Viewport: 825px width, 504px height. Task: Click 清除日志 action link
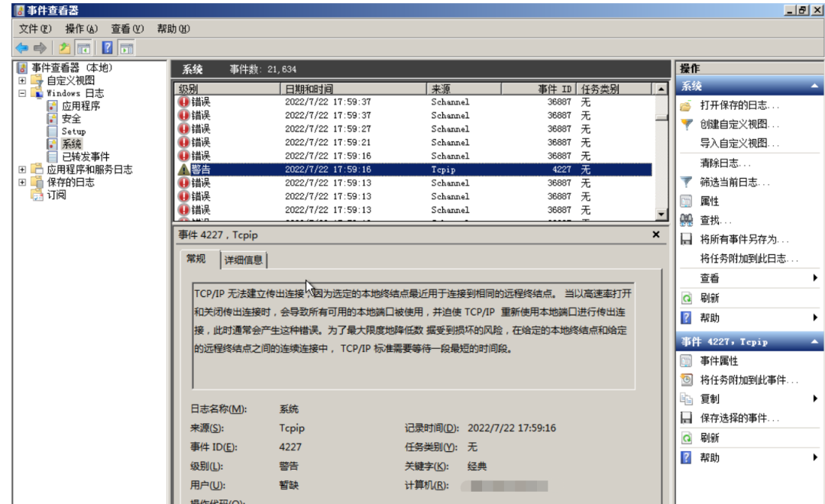tap(725, 163)
